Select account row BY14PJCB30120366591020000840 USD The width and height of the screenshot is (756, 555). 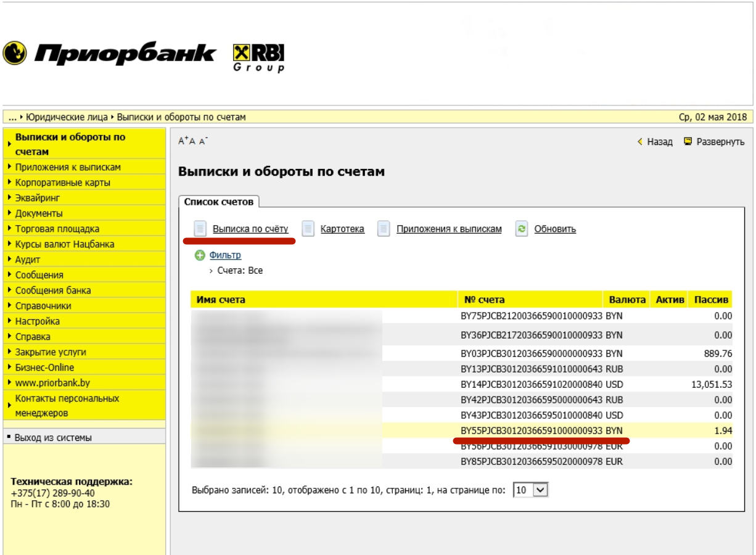542,384
